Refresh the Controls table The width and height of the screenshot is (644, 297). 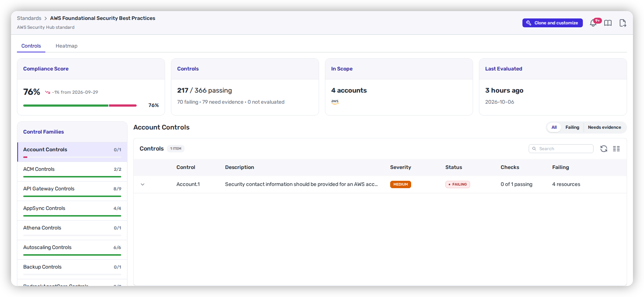(x=604, y=149)
